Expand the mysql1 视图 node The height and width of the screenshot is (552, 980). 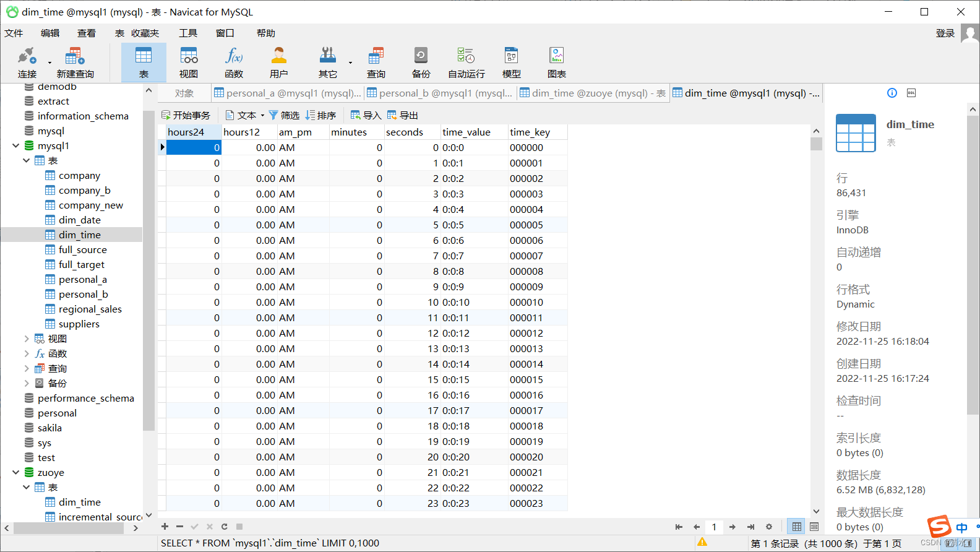click(x=26, y=339)
